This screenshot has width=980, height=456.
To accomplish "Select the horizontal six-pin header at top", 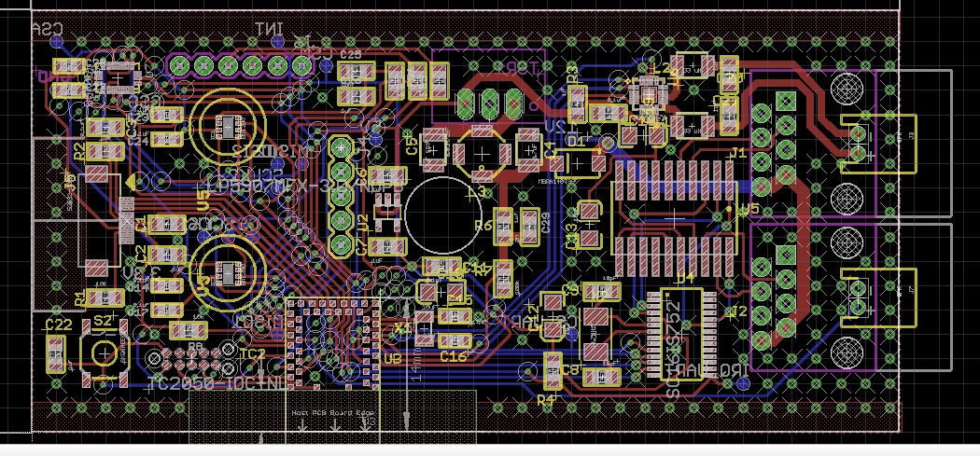I will click(x=241, y=63).
